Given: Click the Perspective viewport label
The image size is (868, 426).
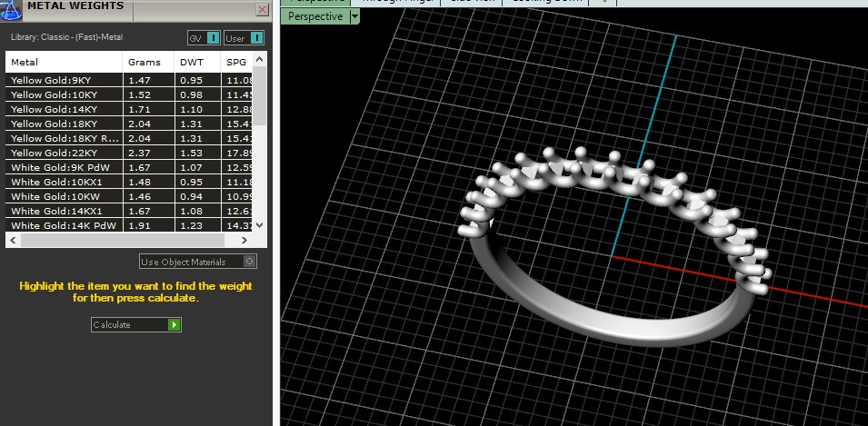Looking at the screenshot, I should point(315,16).
